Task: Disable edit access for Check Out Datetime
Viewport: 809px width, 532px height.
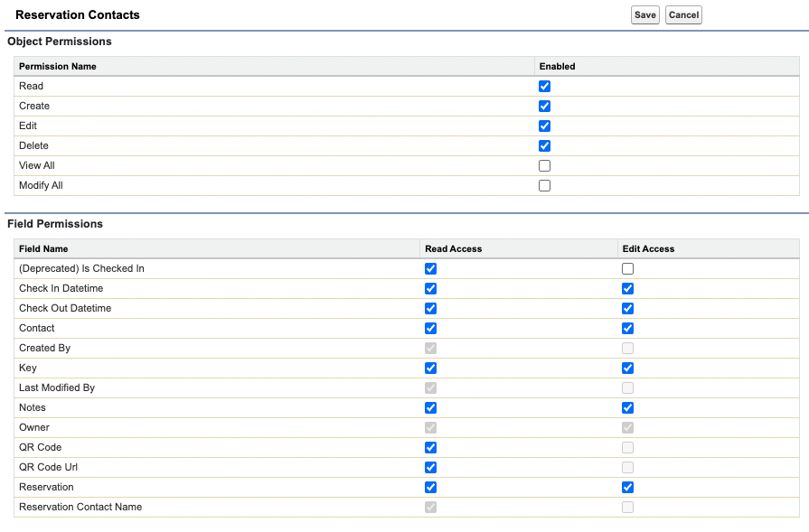Action: 627,309
